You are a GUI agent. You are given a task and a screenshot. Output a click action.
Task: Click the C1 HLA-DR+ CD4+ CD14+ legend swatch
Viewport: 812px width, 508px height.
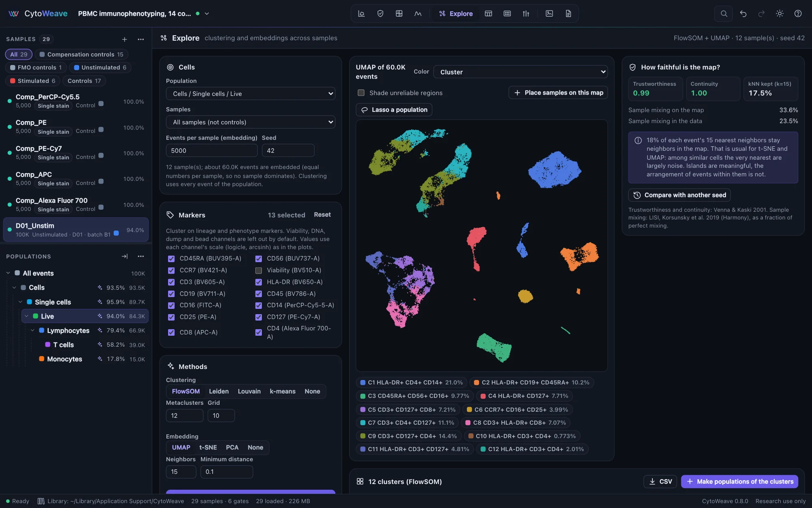(363, 382)
